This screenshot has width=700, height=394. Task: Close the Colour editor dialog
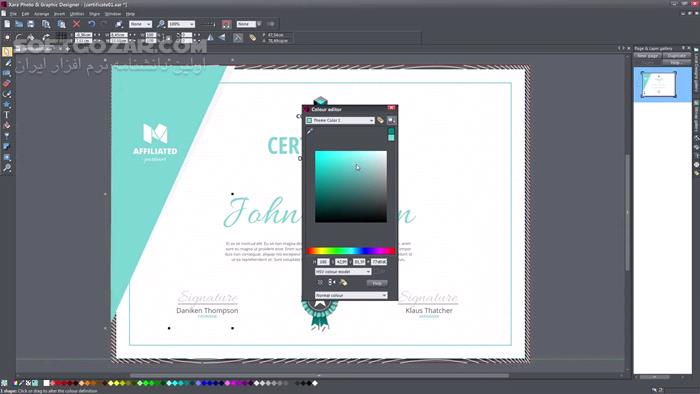392,108
